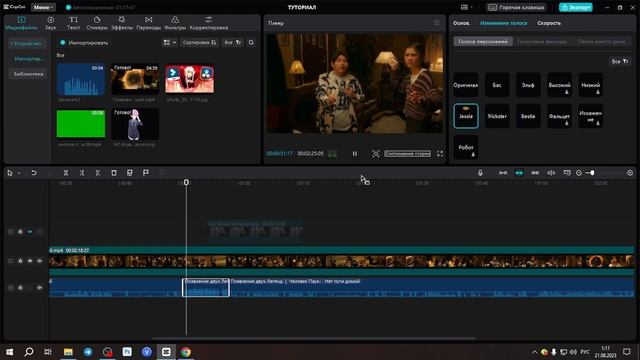Screen dimensions: 640x360
Task: Open the Сортировка sort dropdown
Action: pyautogui.click(x=199, y=42)
